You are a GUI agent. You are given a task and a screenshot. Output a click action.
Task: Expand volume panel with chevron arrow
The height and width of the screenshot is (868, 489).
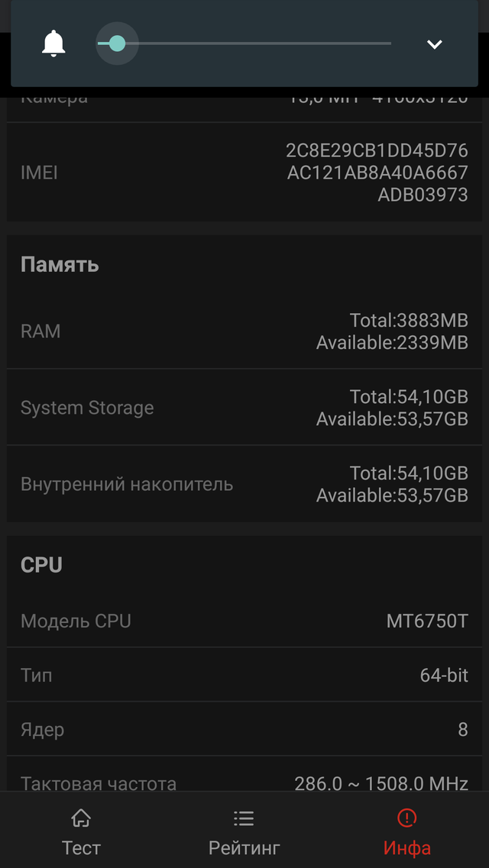[434, 44]
